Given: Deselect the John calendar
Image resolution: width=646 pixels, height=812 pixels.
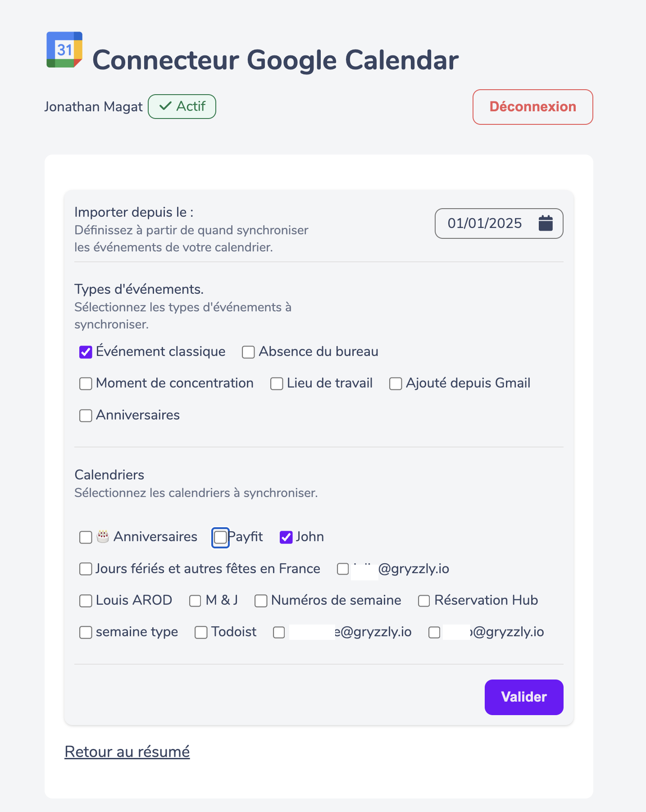Looking at the screenshot, I should click(x=286, y=537).
